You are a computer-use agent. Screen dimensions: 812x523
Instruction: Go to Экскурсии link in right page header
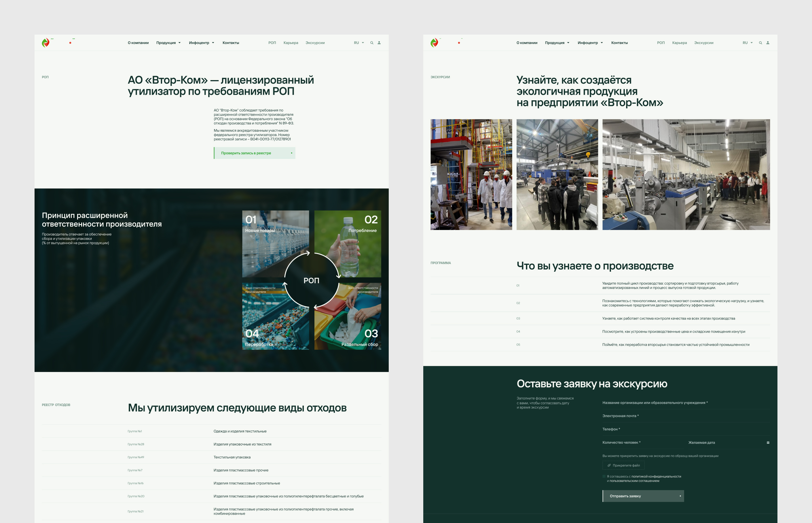click(x=704, y=43)
